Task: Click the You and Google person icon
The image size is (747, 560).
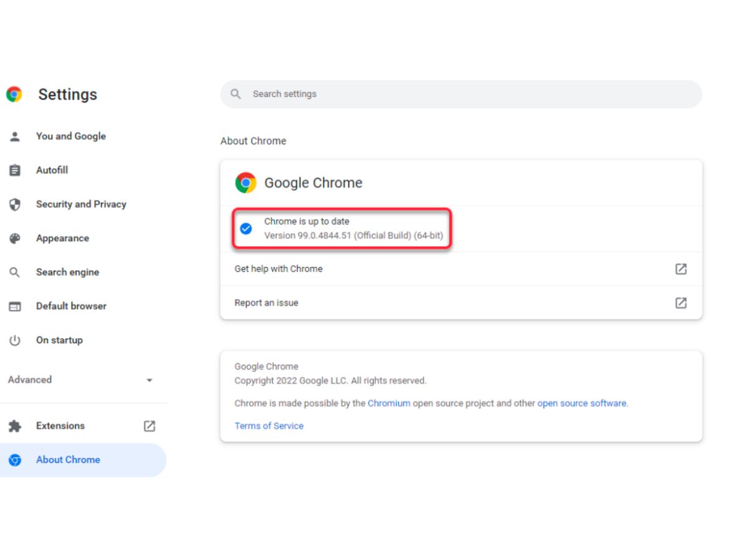Action: (15, 136)
